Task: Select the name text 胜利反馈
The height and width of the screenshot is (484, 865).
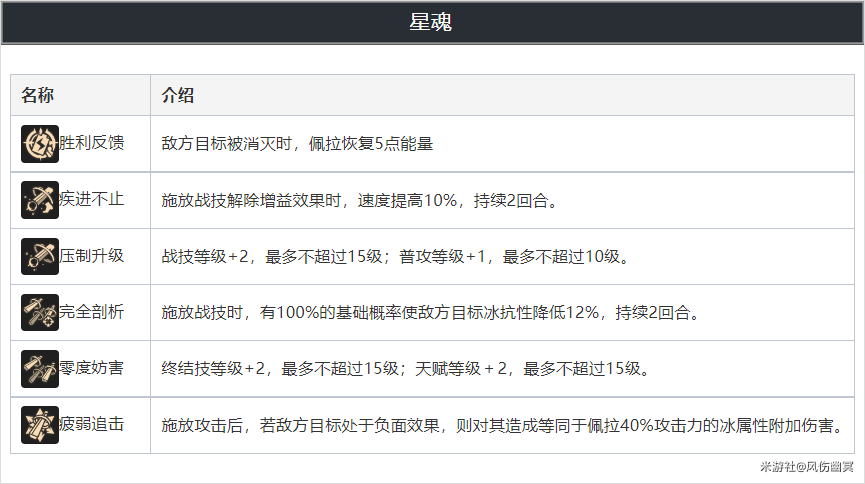Action: pos(92,143)
